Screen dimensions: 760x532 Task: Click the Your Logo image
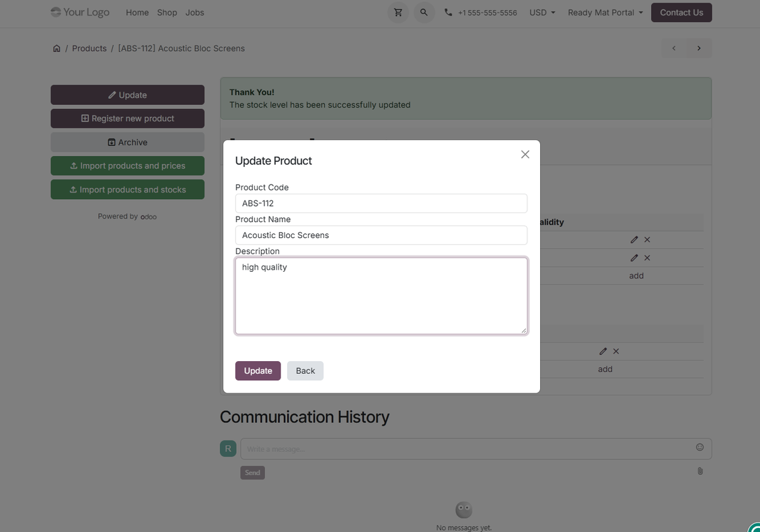pyautogui.click(x=80, y=12)
